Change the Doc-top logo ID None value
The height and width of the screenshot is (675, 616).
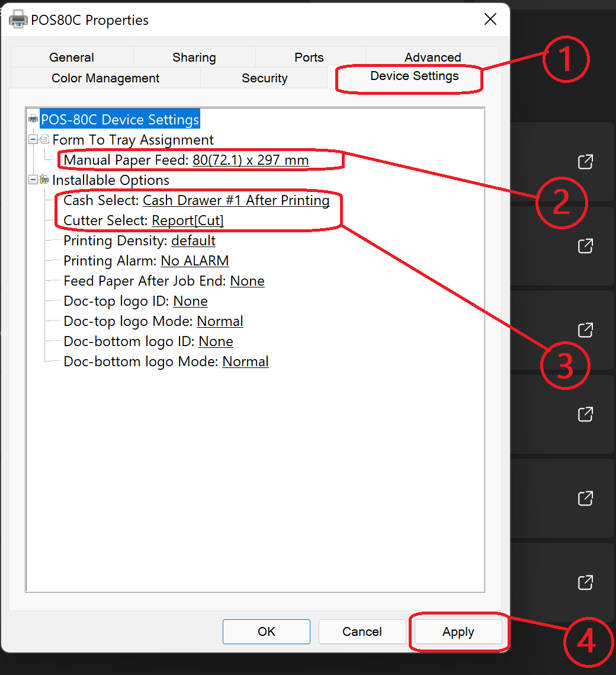coord(191,301)
